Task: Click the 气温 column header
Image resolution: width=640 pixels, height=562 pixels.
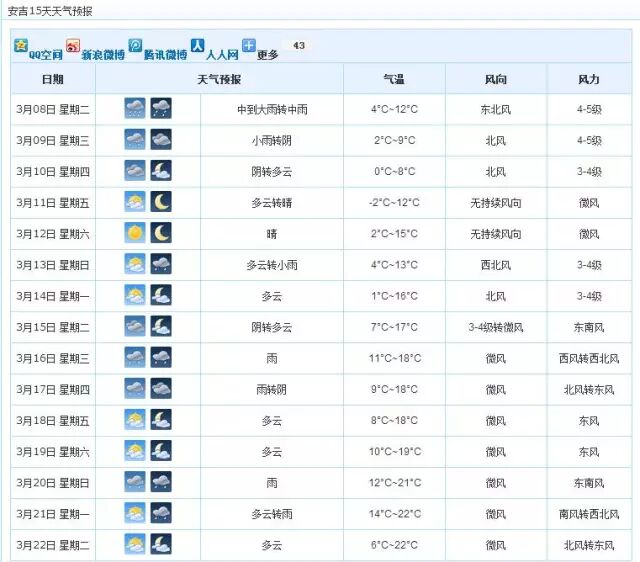Action: click(394, 79)
